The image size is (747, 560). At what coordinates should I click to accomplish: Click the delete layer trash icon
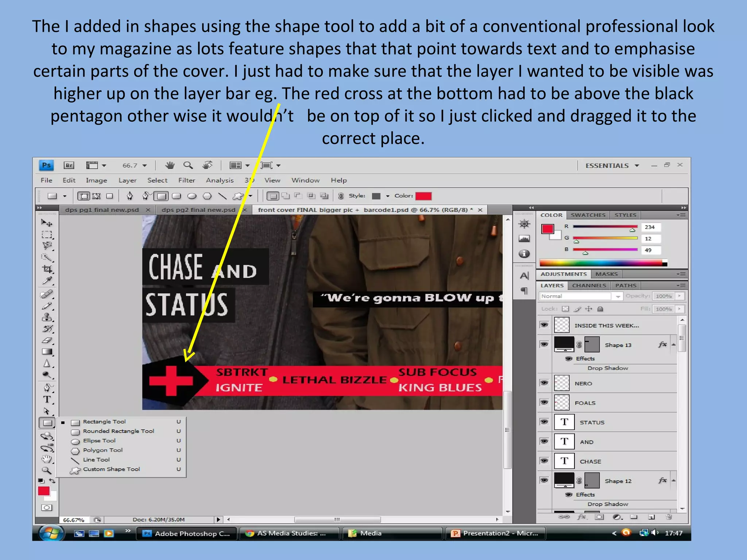tap(669, 517)
